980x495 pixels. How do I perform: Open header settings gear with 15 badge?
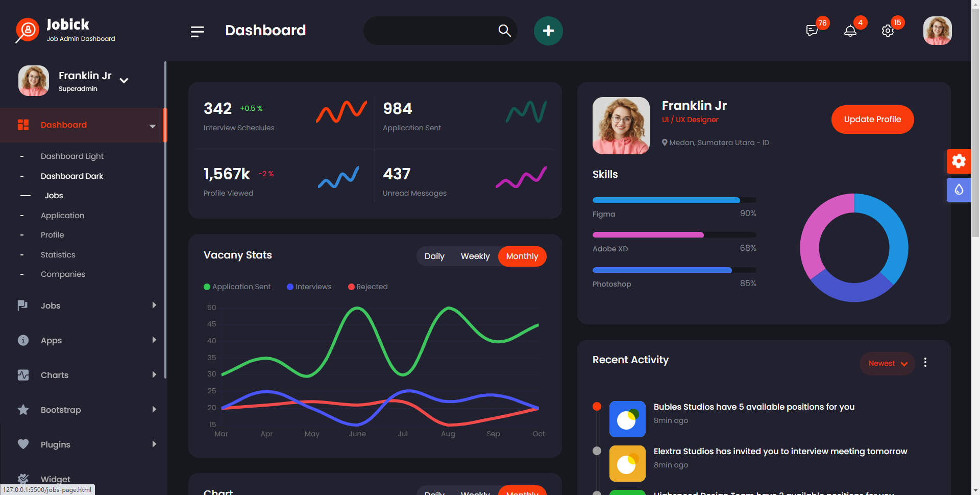888,31
